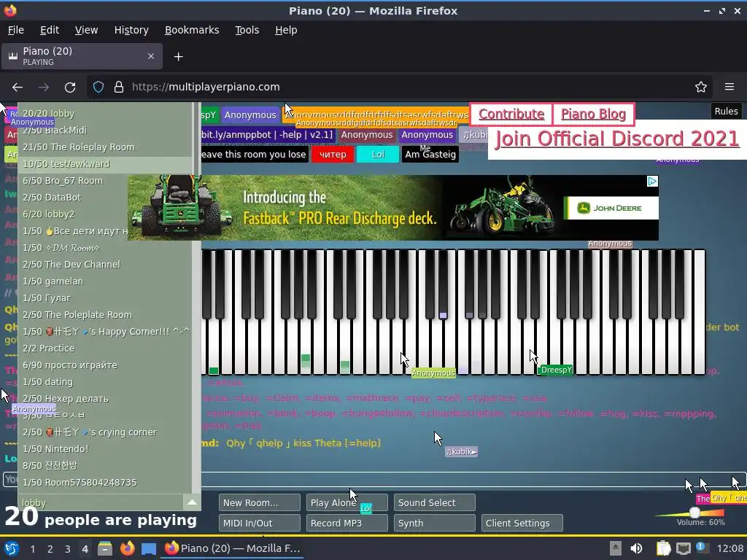Click Record MP3
Screen dimensions: 747x560
coord(347,523)
